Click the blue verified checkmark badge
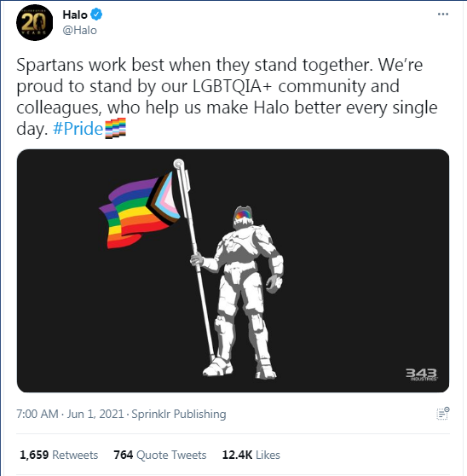 tap(96, 15)
